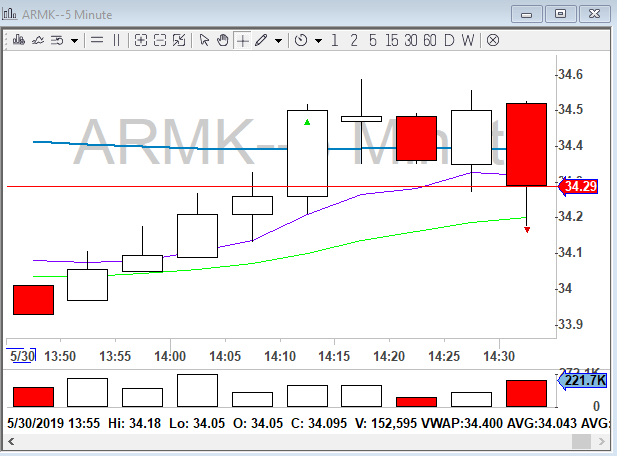
Task: Click the chart settings list icon
Action: tap(57, 40)
